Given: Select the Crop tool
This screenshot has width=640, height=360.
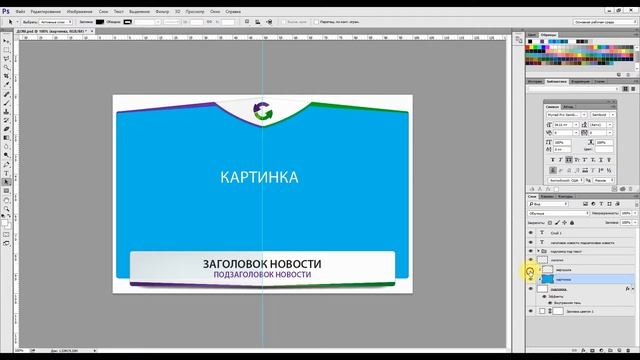Looking at the screenshot, I should click(x=7, y=76).
